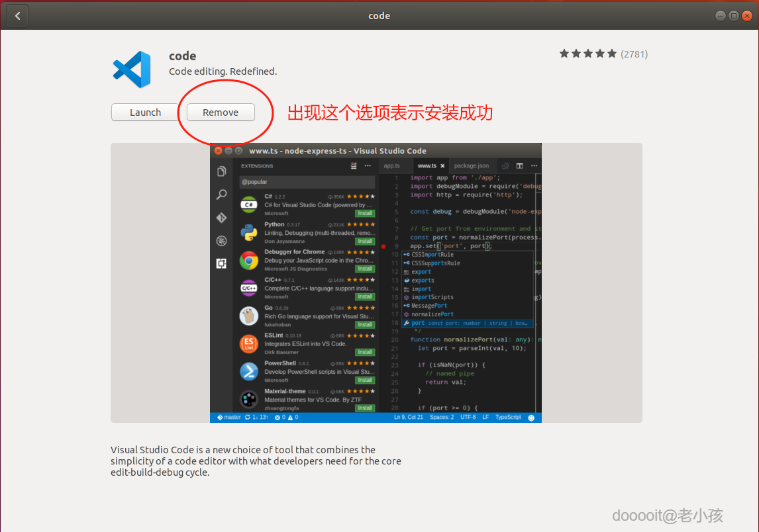Image resolution: width=759 pixels, height=532 pixels.
Task: Open the Extensions view icon in the activity bar
Action: point(221,263)
